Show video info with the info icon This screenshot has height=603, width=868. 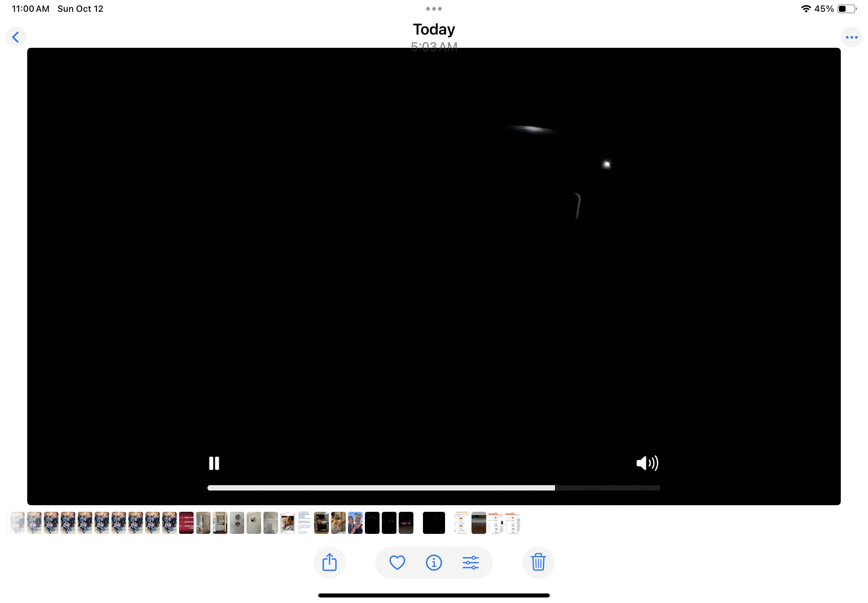[x=434, y=562]
